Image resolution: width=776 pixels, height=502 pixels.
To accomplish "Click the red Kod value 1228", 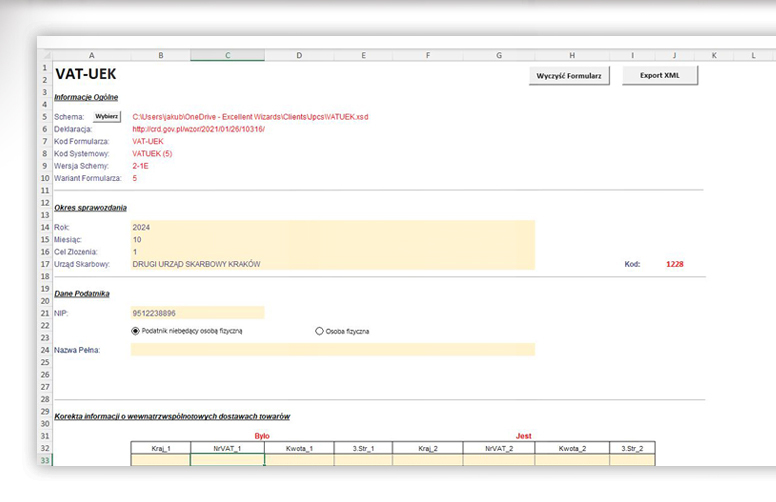I will point(675,264).
